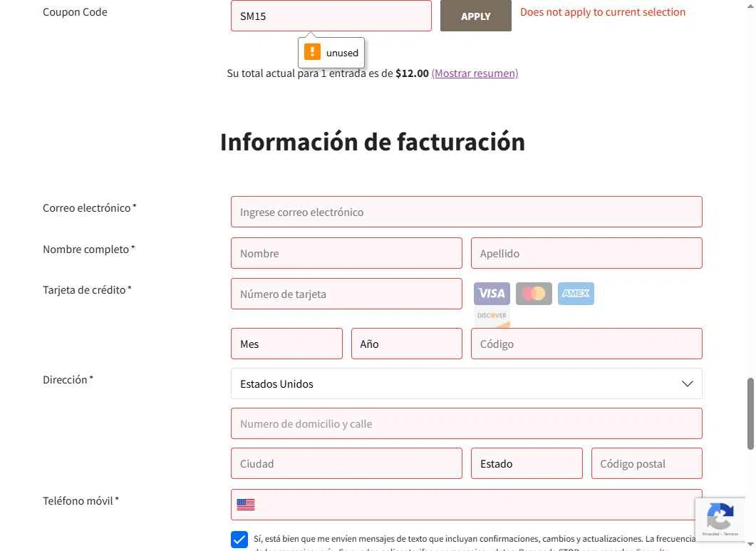The image size is (756, 551).
Task: Open the Año expiration dropdown
Action: 406,344
